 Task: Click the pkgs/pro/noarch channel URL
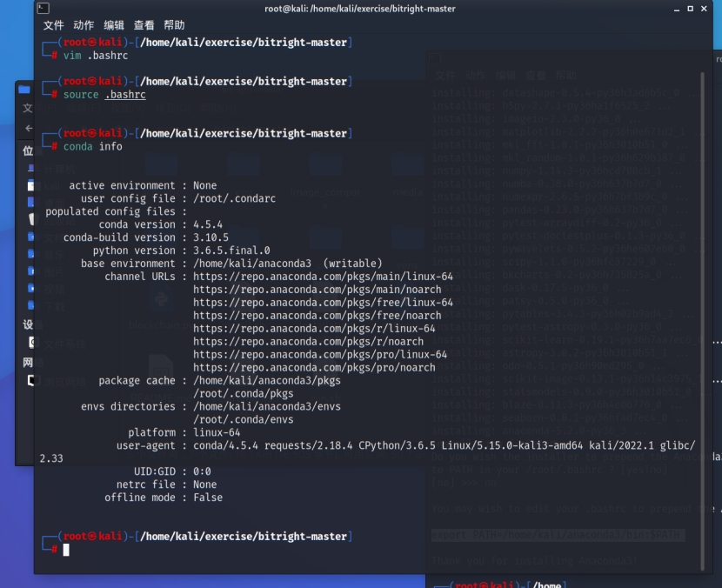(314, 368)
